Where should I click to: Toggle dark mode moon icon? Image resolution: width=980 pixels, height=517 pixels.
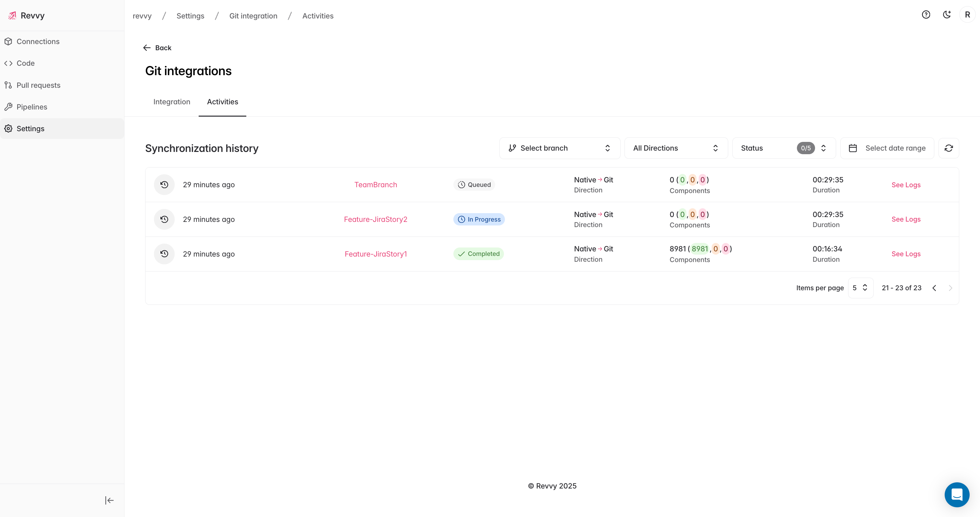(947, 15)
